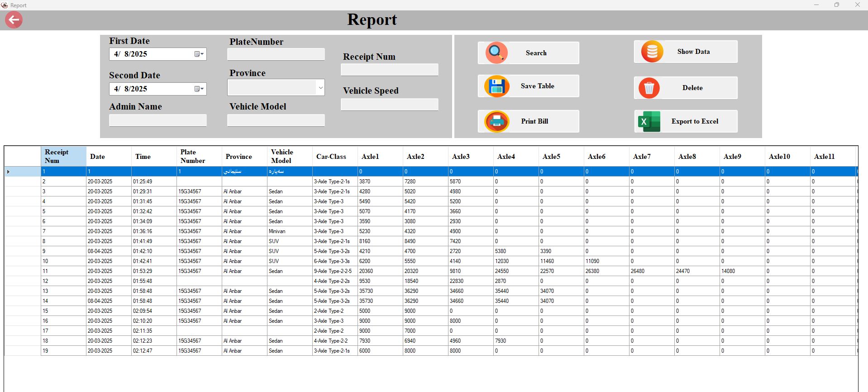Select the Minivan cell in the table

[x=289, y=231]
